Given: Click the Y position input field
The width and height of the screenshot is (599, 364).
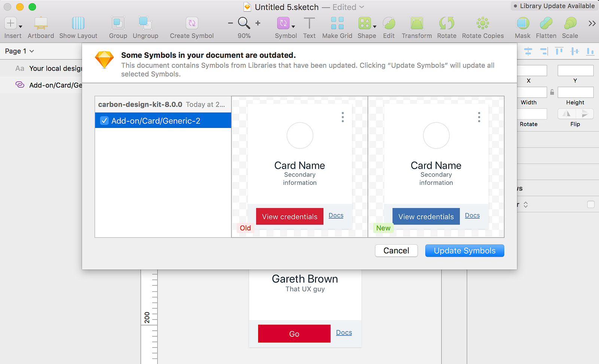Looking at the screenshot, I should coord(575,70).
